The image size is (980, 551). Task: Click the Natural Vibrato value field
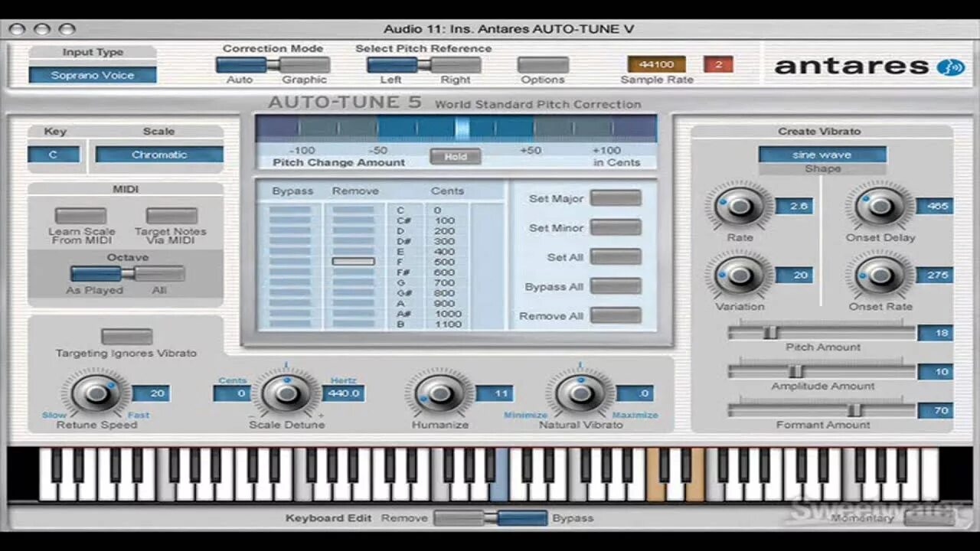pos(635,393)
